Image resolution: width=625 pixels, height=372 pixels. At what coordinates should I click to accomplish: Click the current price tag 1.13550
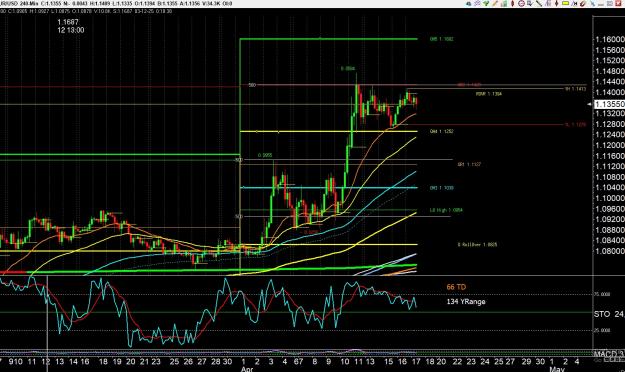click(609, 104)
